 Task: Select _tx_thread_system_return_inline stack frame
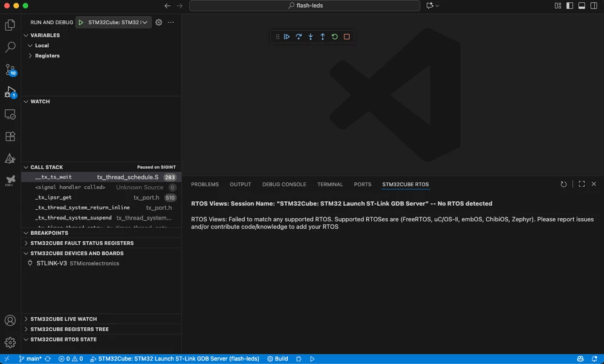tap(102, 207)
